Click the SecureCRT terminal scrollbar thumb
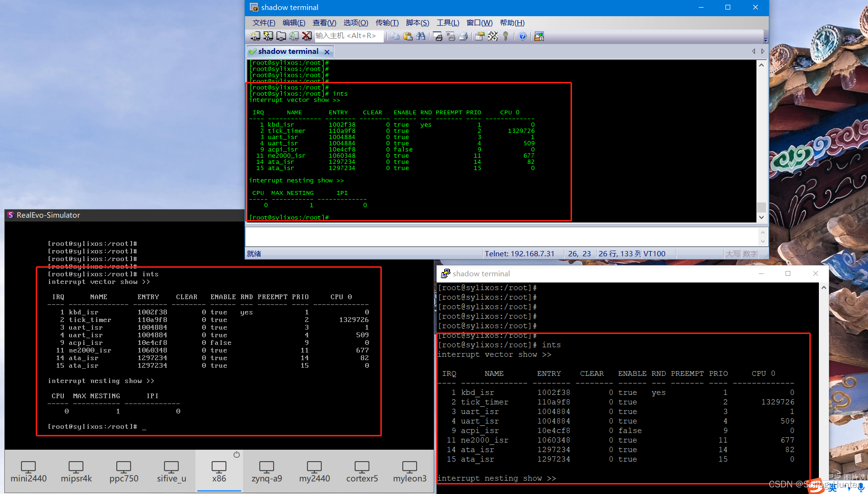The height and width of the screenshot is (494, 868). point(761,207)
